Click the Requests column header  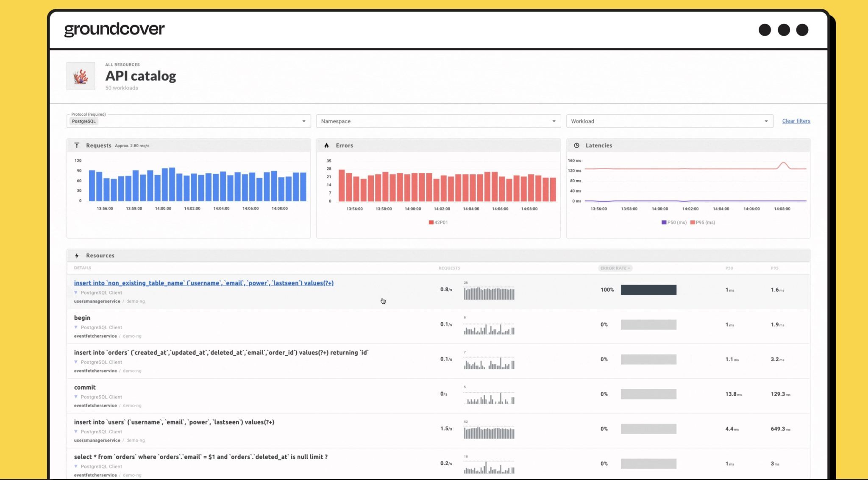tap(449, 268)
